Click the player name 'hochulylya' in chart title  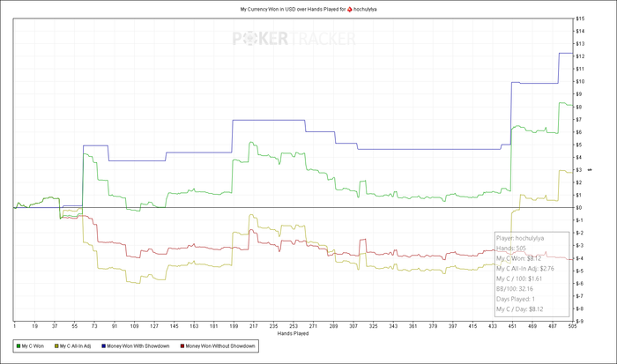365,9
